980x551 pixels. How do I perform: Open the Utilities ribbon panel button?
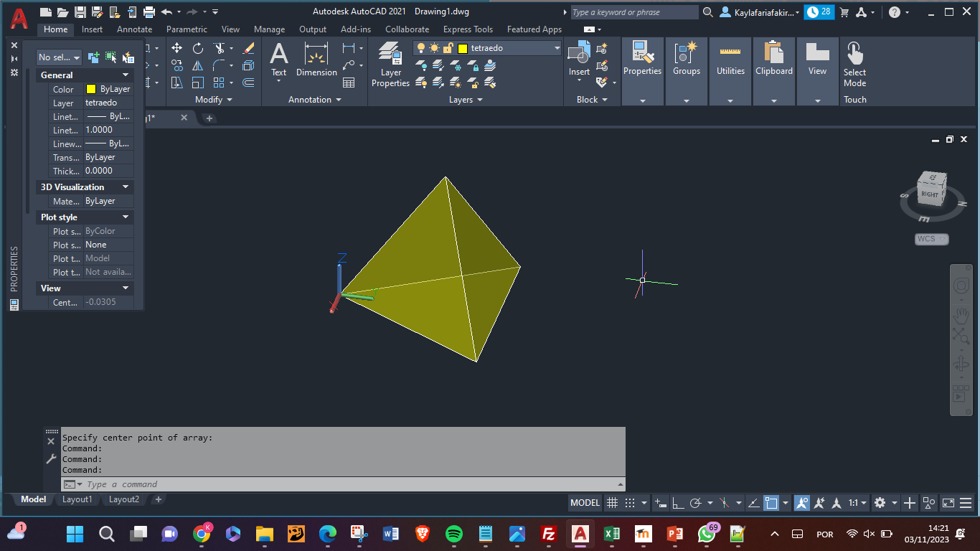coord(730,71)
